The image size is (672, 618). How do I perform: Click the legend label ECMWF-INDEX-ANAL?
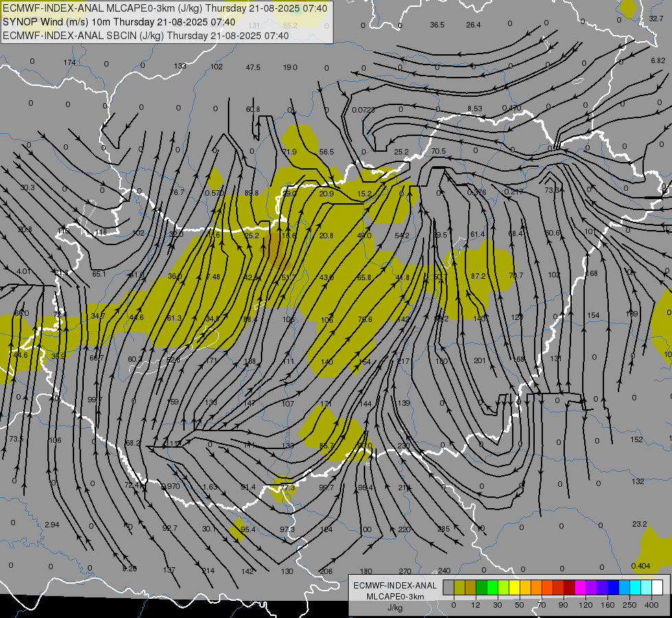(x=395, y=586)
